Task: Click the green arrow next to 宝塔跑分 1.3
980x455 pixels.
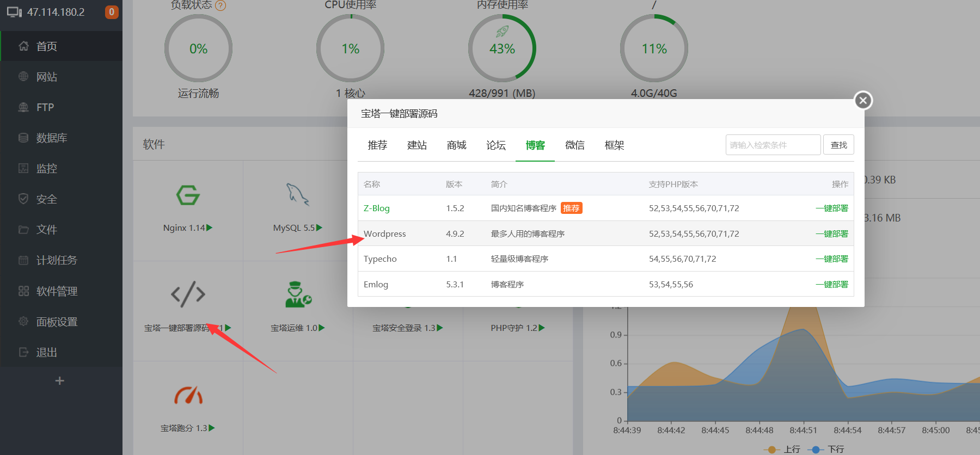Action: tap(212, 428)
